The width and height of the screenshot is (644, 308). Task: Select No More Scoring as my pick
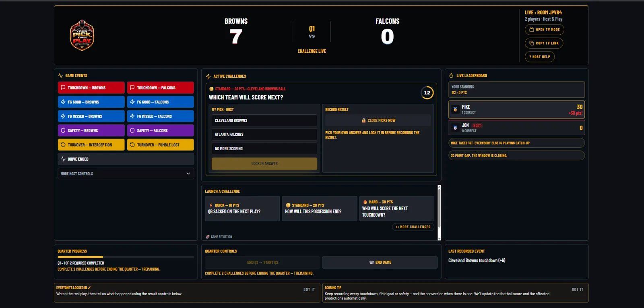pos(264,149)
